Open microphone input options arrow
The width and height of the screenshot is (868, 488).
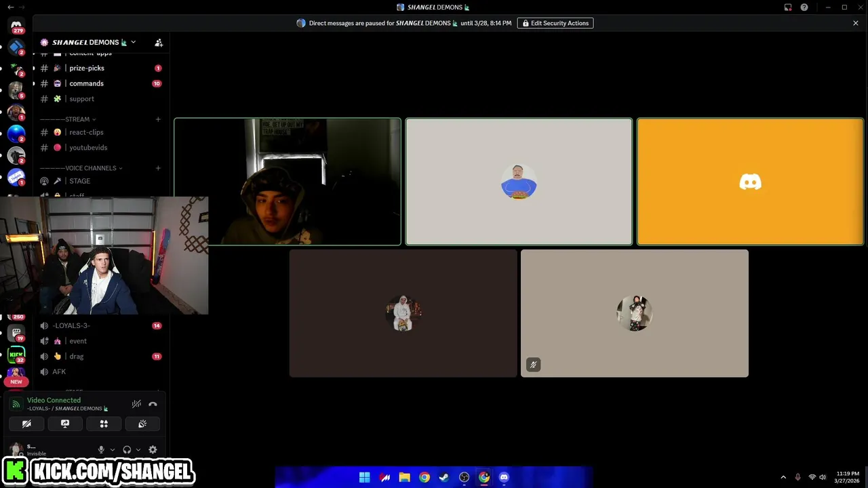(x=113, y=449)
